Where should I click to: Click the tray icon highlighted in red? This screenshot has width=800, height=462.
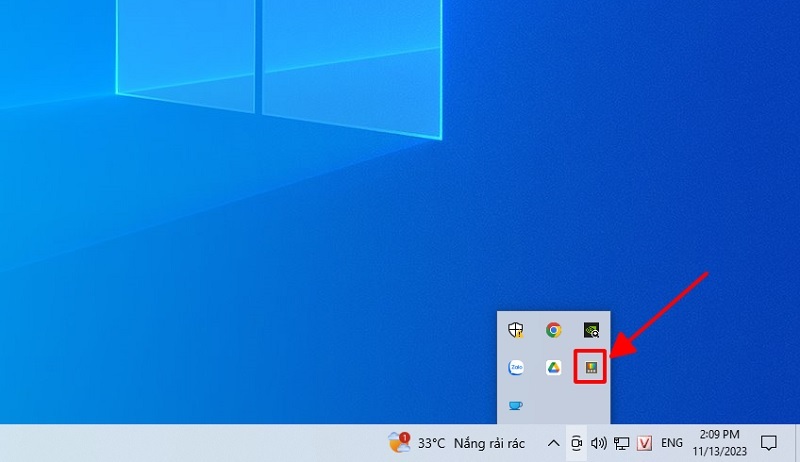click(591, 368)
